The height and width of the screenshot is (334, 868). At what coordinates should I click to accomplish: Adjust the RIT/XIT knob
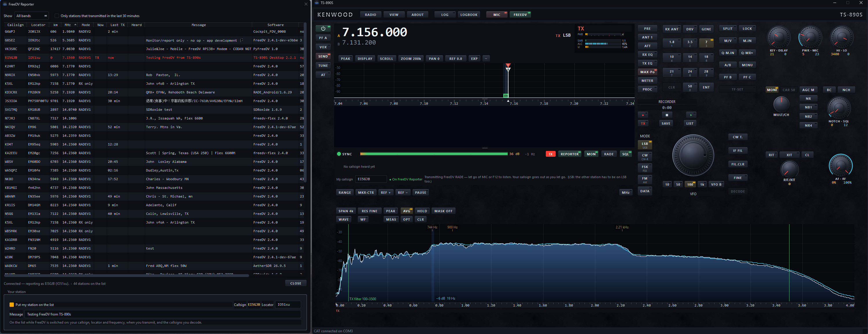[x=789, y=169]
